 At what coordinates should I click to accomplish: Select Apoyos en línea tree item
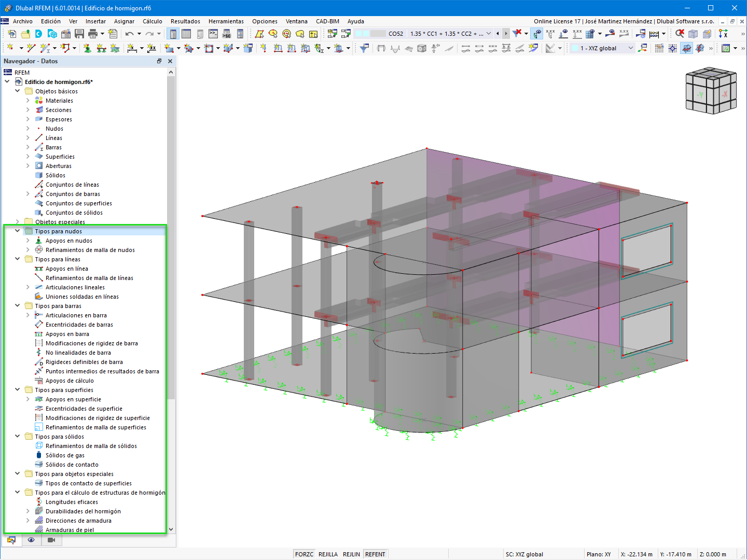(x=67, y=269)
